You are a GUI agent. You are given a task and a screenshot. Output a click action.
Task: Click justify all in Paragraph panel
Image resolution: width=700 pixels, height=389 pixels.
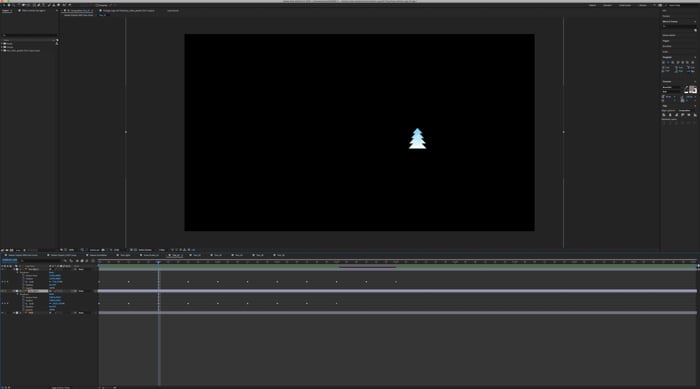pos(692,63)
